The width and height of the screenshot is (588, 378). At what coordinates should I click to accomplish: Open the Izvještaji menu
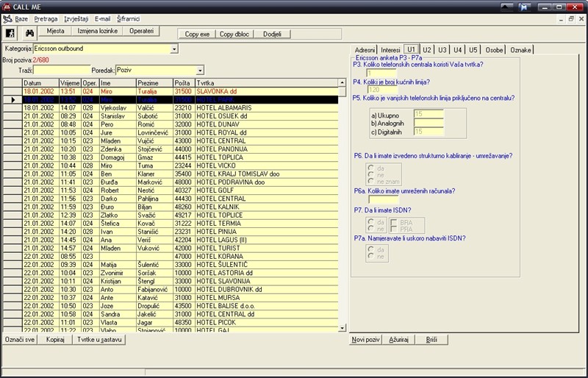(x=76, y=19)
